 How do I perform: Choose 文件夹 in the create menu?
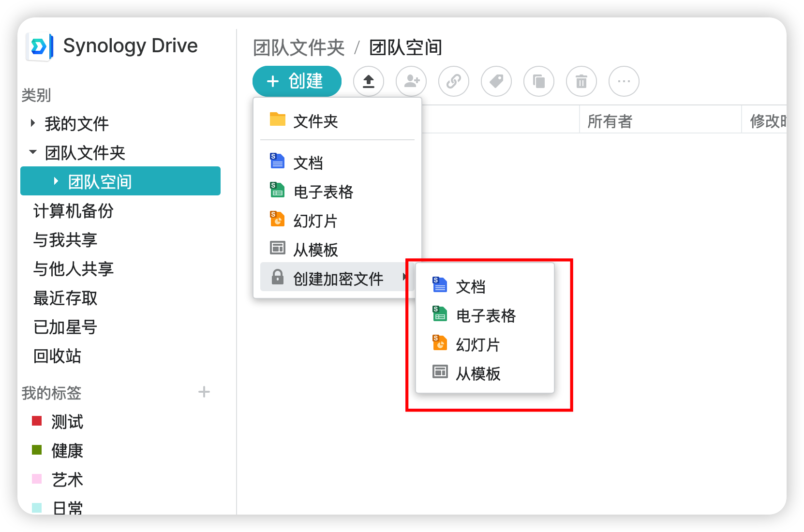point(338,121)
